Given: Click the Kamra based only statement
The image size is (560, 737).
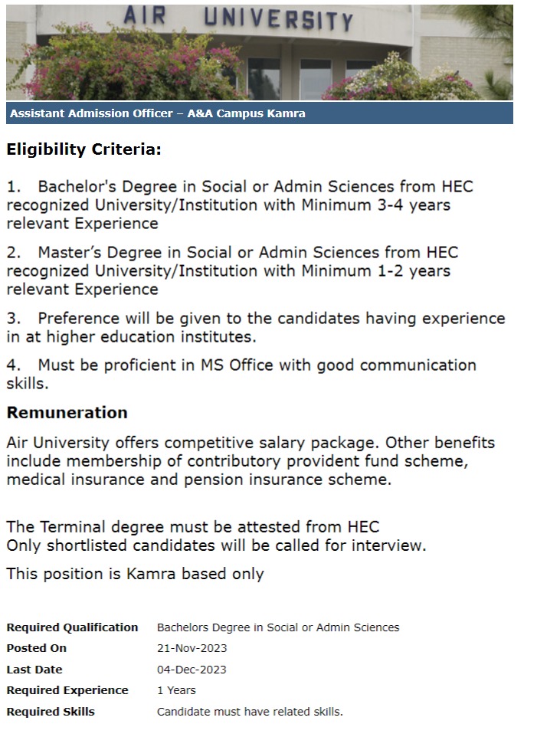Looking at the screenshot, I should pyautogui.click(x=135, y=574).
